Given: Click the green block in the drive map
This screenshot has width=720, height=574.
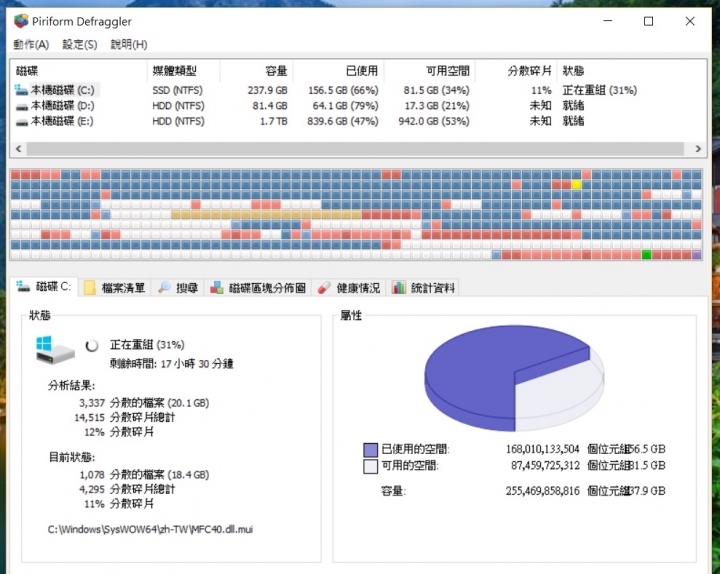Looking at the screenshot, I should click(646, 254).
